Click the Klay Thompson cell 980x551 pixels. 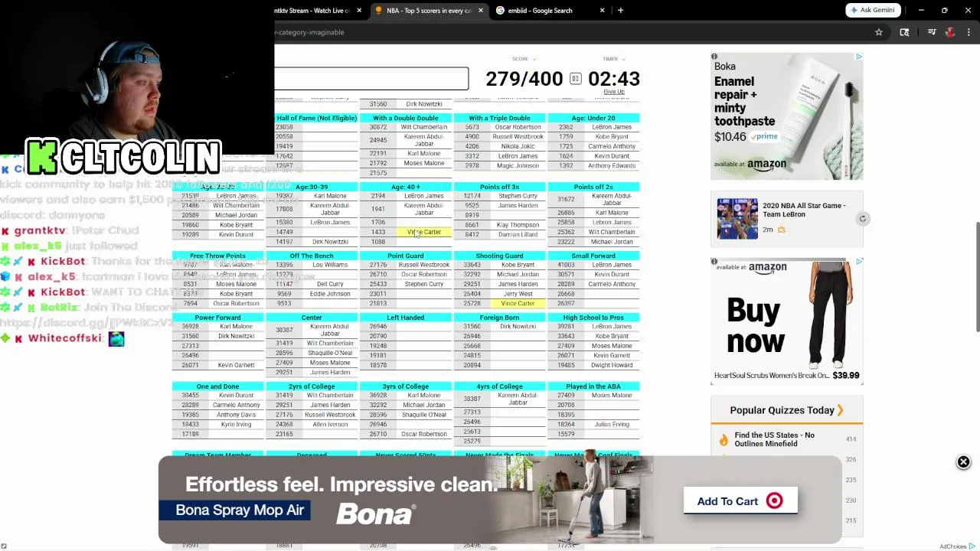[x=518, y=225]
